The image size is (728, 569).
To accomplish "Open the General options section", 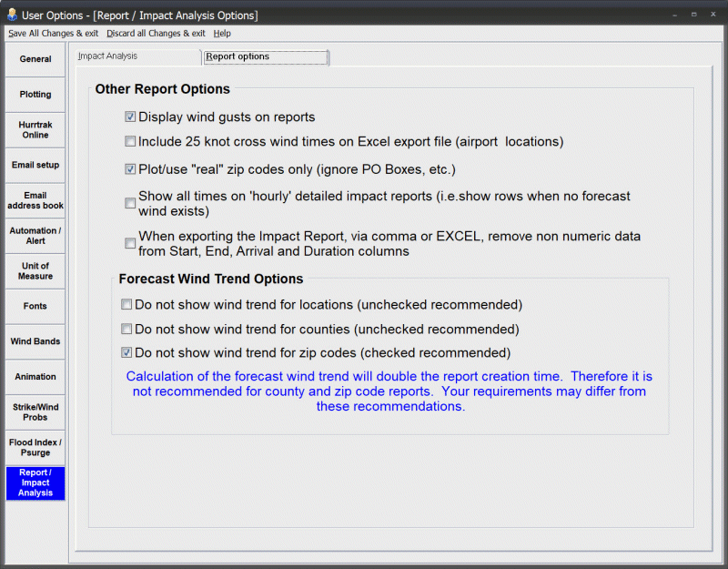I will [x=35, y=59].
